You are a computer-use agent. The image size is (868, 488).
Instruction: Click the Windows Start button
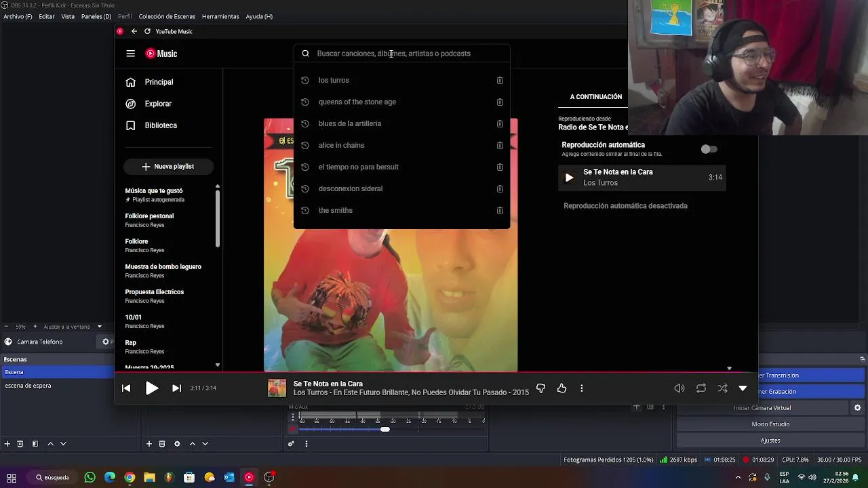tap(12, 477)
